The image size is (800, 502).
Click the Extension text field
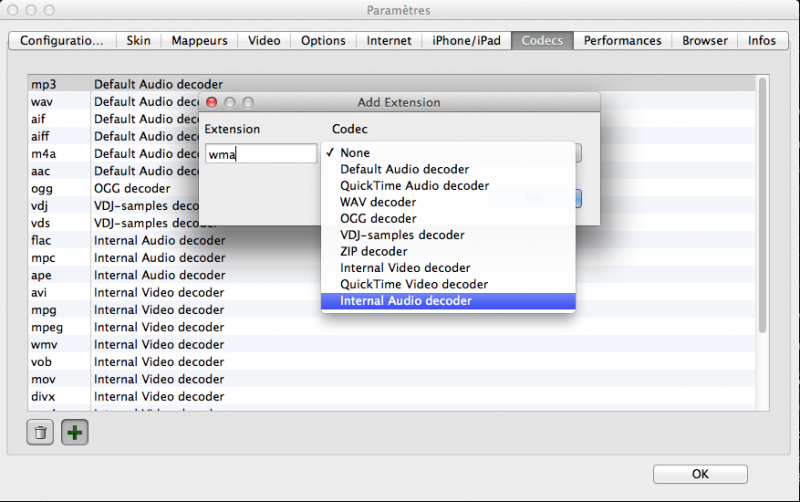(261, 154)
